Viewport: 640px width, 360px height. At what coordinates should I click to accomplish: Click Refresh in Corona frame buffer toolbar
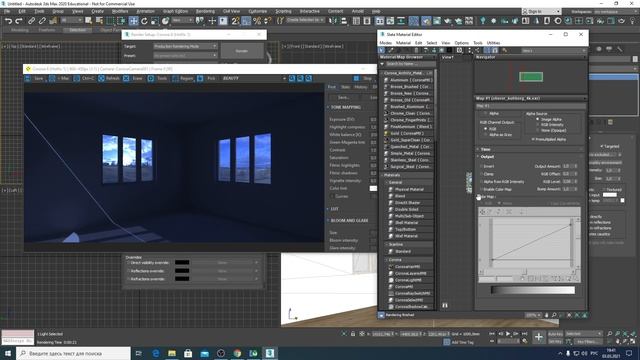tap(109, 78)
